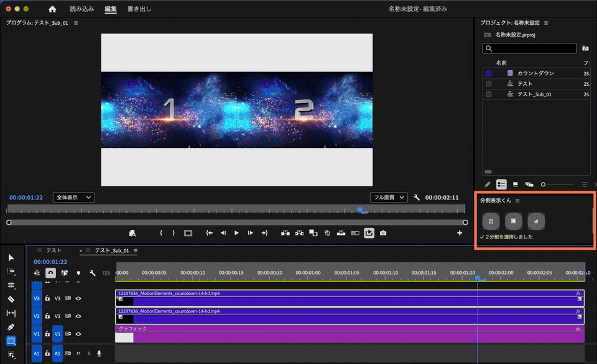Close the テスト_Sub_01 sequence tab
This screenshot has height=364, width=597.
click(80, 251)
